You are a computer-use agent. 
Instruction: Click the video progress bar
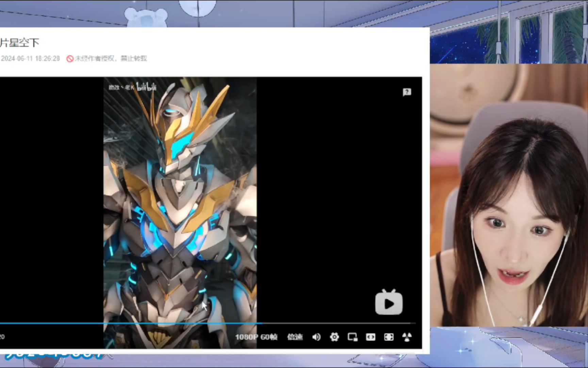(208, 323)
